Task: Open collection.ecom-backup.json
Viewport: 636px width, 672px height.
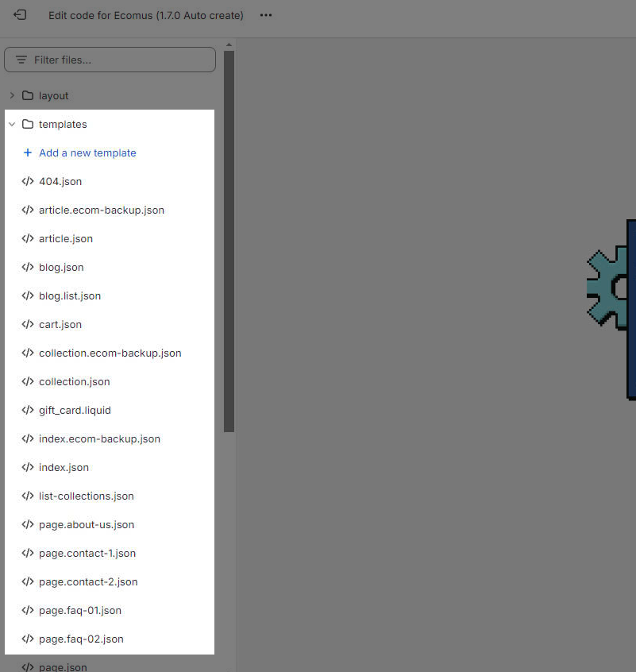Action: click(x=110, y=353)
